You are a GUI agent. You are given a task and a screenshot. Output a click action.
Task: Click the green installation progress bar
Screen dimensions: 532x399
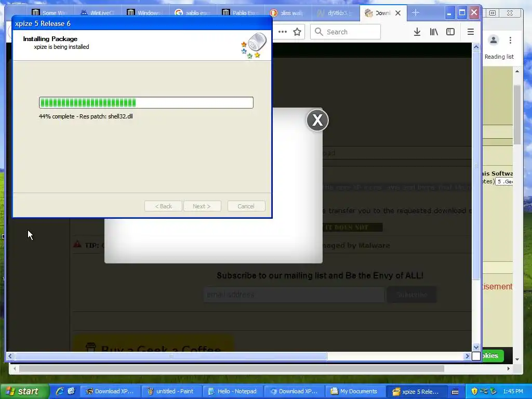(146, 102)
